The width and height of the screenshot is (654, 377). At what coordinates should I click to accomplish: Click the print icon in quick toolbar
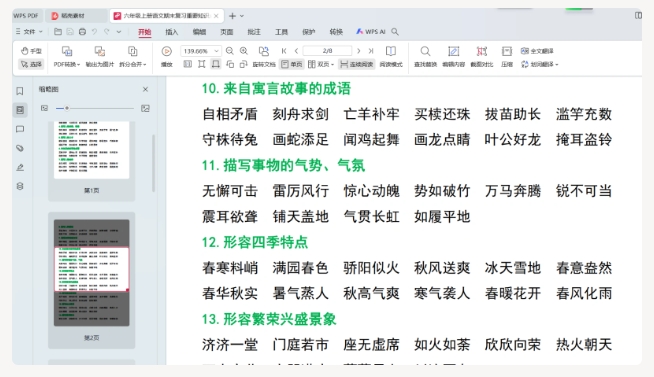[83, 31]
